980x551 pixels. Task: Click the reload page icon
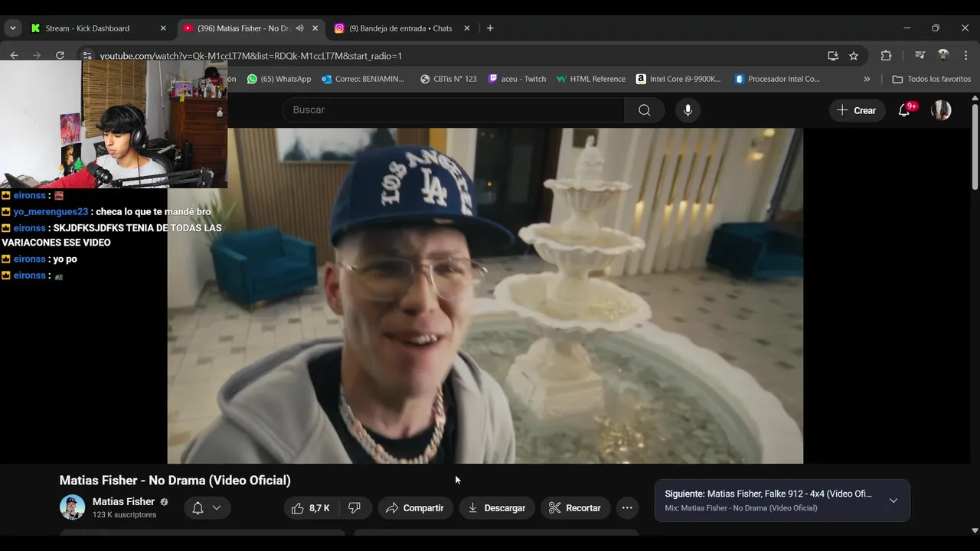coord(60,55)
